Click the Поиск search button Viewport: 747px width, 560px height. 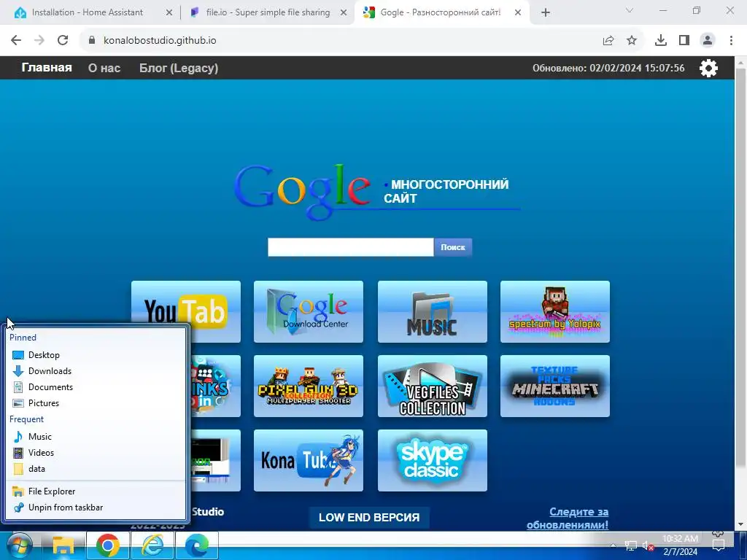click(x=452, y=247)
